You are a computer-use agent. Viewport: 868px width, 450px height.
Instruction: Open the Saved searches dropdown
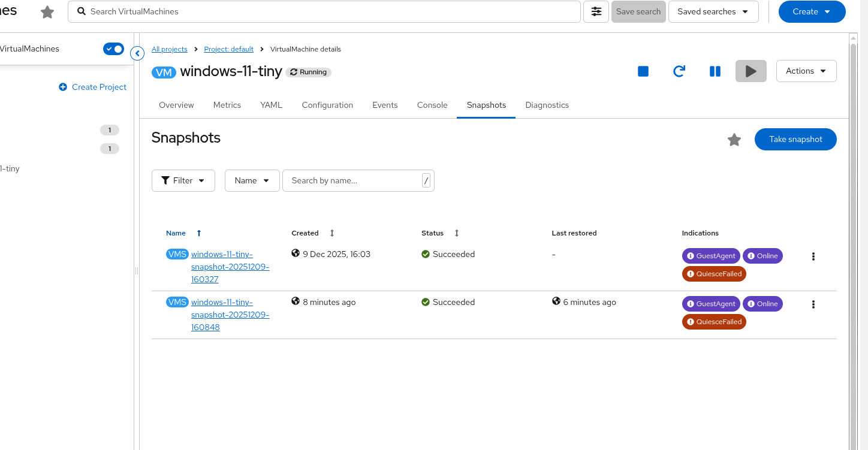[713, 11]
